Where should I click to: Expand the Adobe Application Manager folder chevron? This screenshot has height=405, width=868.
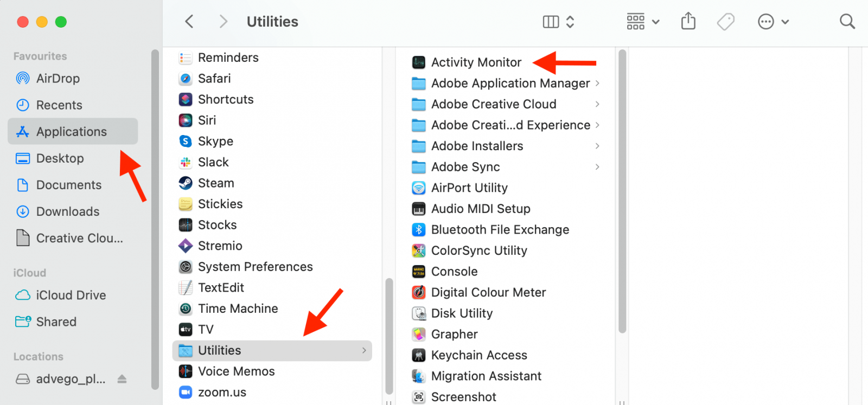tap(597, 83)
